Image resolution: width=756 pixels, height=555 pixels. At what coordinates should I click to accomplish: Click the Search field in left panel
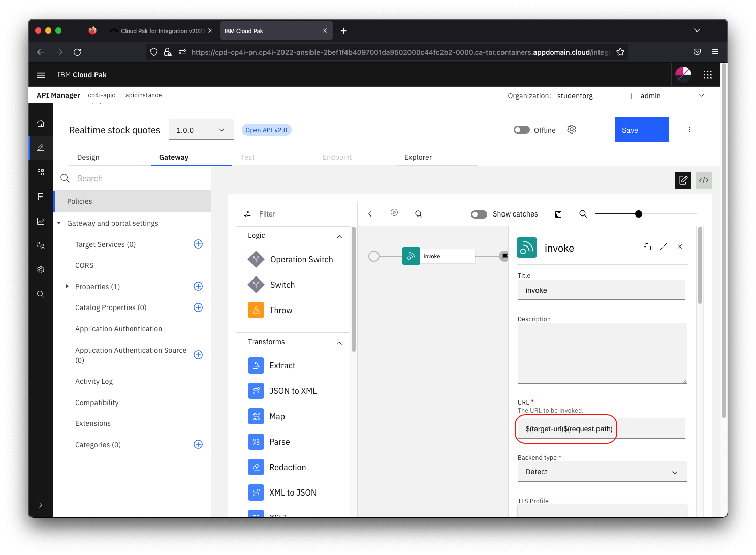pos(132,178)
